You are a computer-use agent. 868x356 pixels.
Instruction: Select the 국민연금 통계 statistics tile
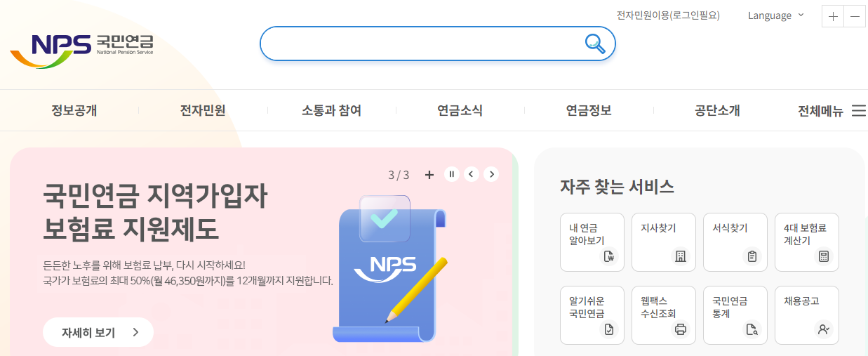tap(735, 315)
